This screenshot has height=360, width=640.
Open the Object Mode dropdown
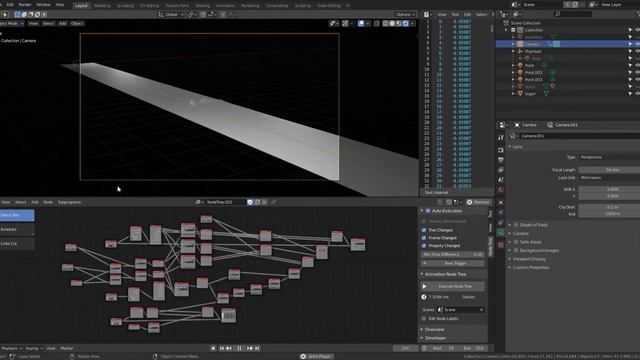pyautogui.click(x=11, y=23)
